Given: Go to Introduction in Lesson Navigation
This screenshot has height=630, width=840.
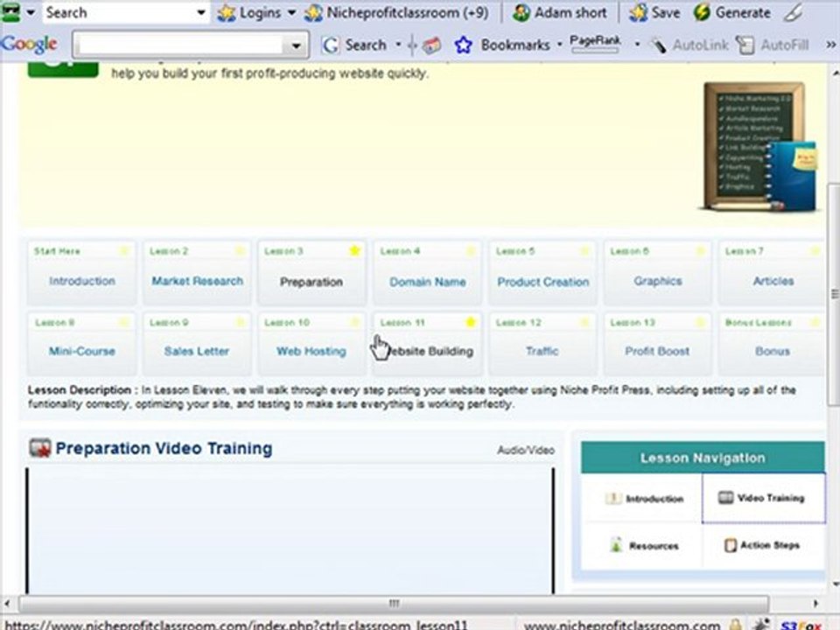Looking at the screenshot, I should 645,499.
